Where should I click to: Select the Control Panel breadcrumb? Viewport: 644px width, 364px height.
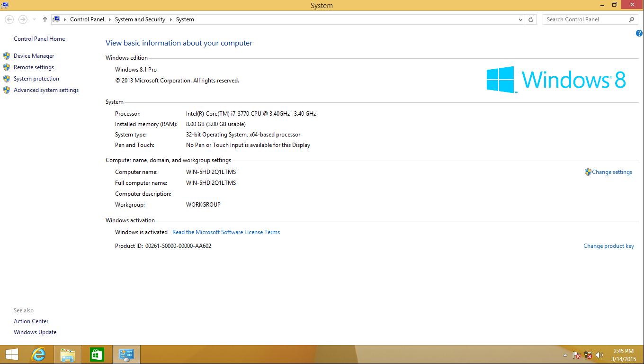(x=87, y=19)
